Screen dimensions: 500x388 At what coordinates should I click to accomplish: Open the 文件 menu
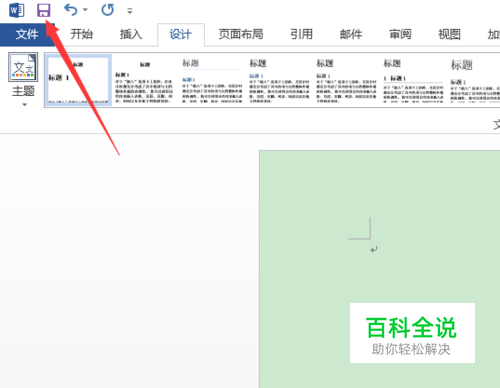[27, 34]
